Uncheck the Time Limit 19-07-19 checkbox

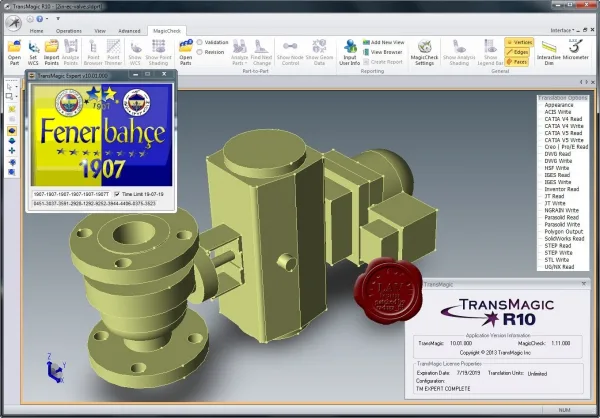pos(117,194)
